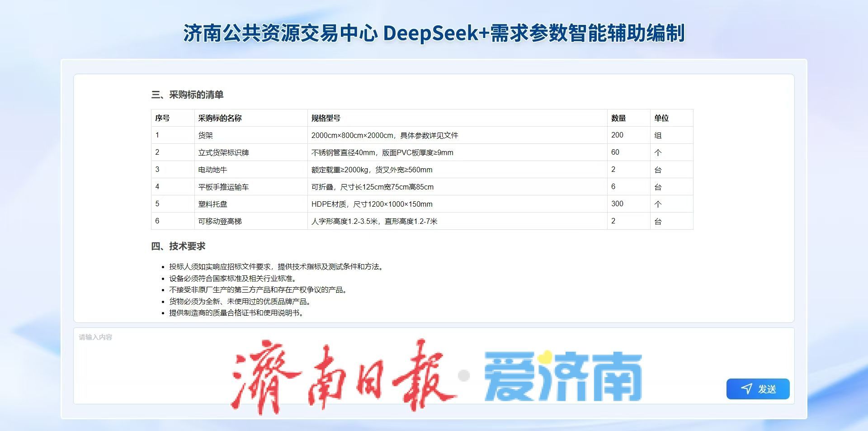Click the cell 塑料托盘
868x431 pixels.
(x=212, y=204)
